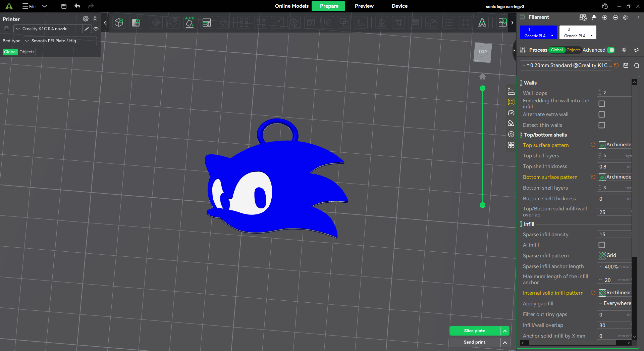Open the File menu
Image resolution: width=644 pixels, height=351 pixels.
(29, 6)
